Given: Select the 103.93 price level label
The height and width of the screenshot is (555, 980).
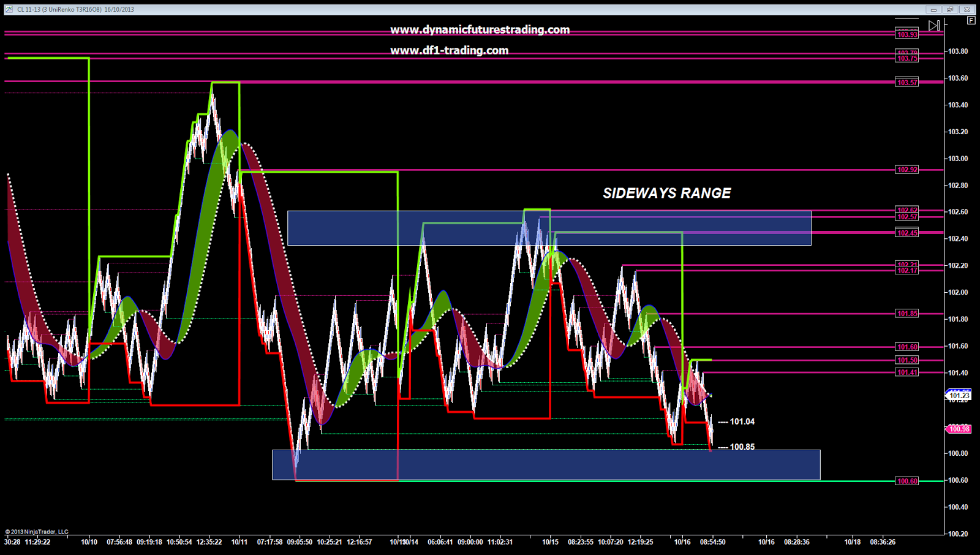Looking at the screenshot, I should (907, 35).
